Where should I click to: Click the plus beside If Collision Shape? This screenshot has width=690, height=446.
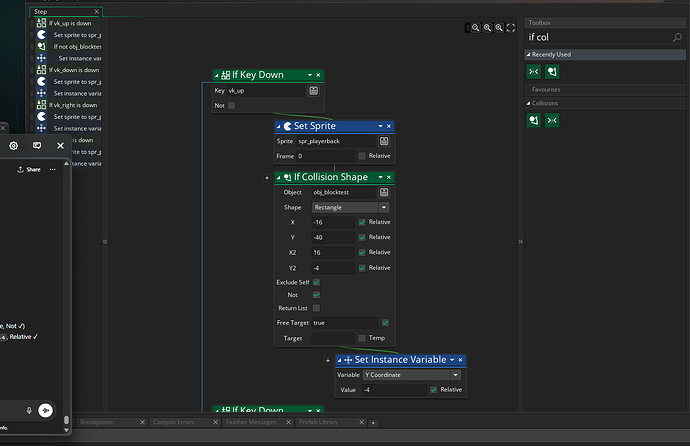pyautogui.click(x=267, y=178)
